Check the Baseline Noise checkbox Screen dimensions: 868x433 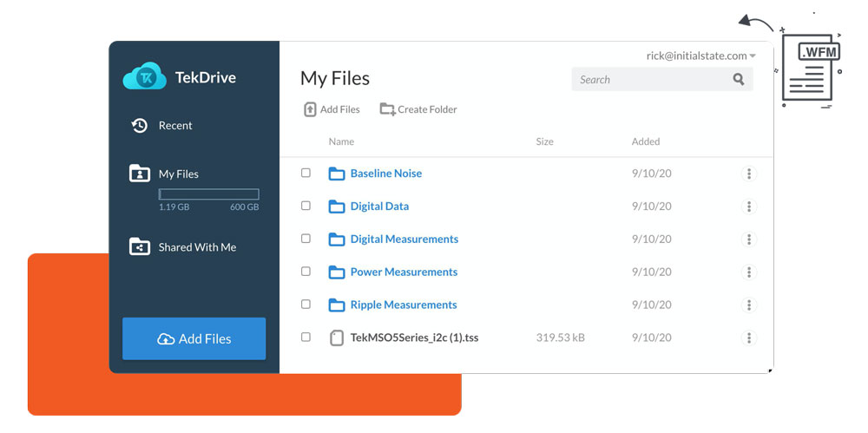[x=306, y=173]
